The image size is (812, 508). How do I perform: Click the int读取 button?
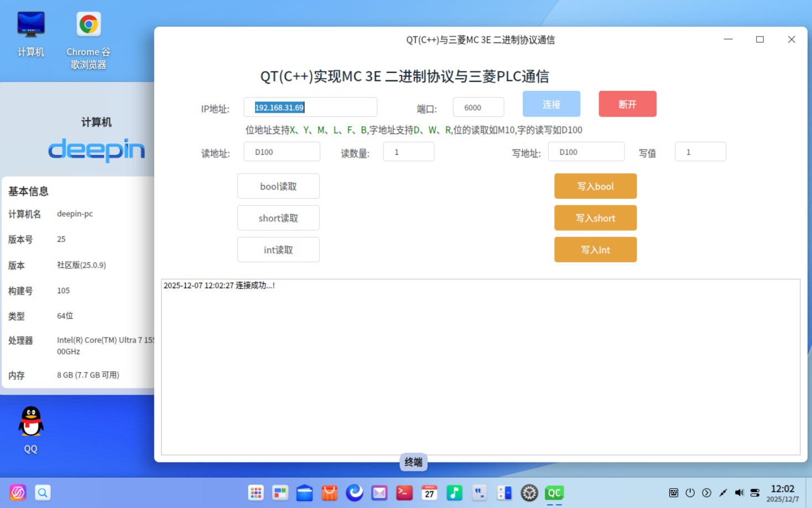[x=278, y=250]
